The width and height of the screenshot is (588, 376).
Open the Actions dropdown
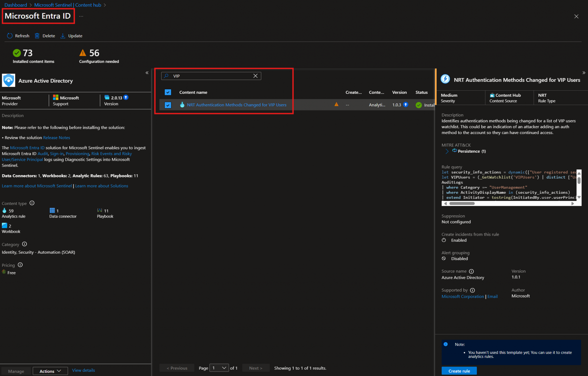tap(50, 371)
